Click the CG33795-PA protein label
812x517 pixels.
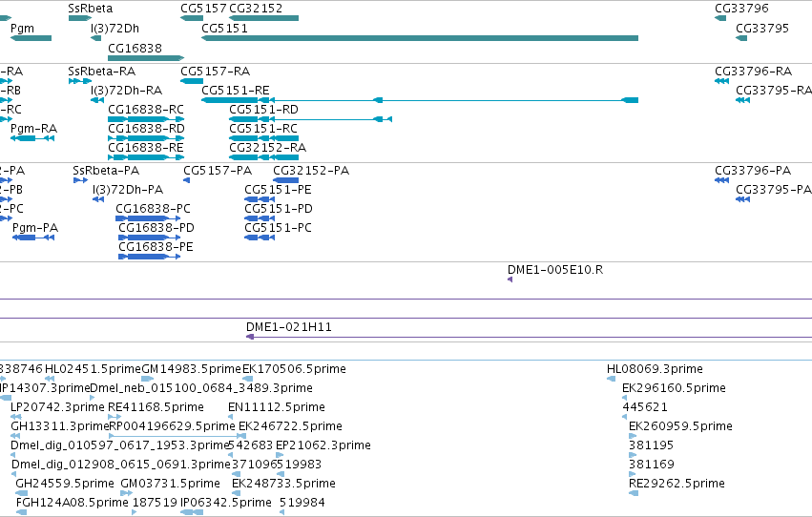pyautogui.click(x=773, y=190)
